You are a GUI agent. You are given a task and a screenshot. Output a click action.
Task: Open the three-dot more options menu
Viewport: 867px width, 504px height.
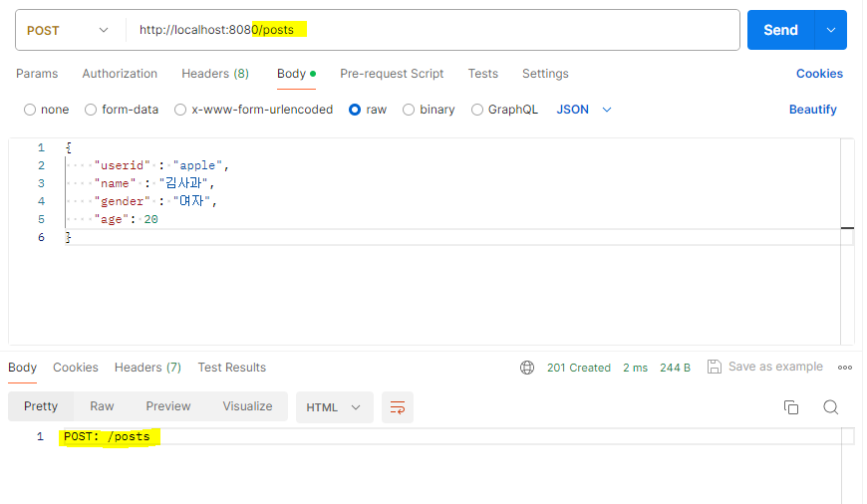click(x=844, y=368)
